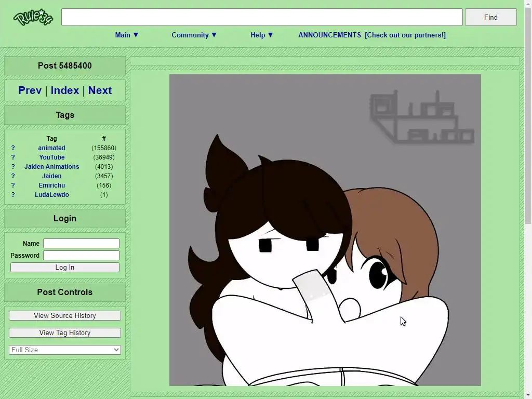
Task: Click the question mark beside 'Emirichu'
Action: [13, 185]
